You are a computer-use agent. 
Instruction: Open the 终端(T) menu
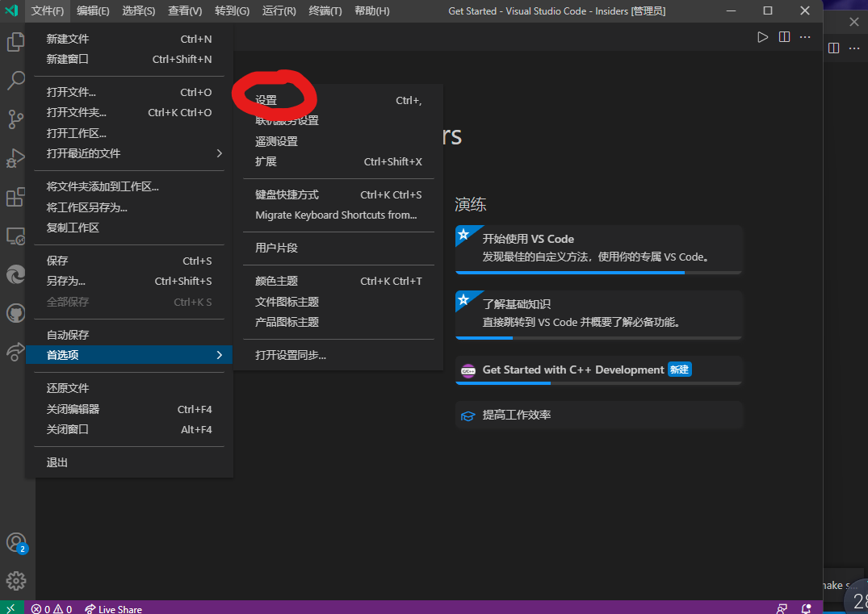325,11
